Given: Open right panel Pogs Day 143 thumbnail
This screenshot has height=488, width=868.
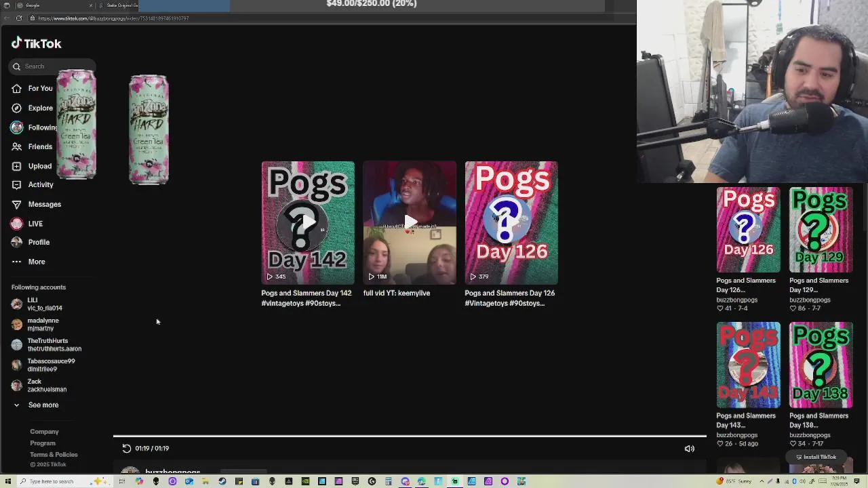Looking at the screenshot, I should 749,365.
